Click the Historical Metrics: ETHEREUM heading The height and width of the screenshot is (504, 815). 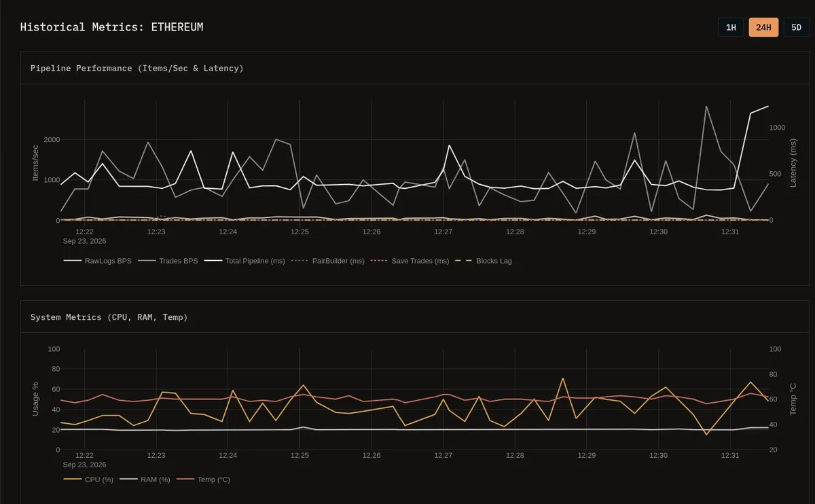(111, 27)
